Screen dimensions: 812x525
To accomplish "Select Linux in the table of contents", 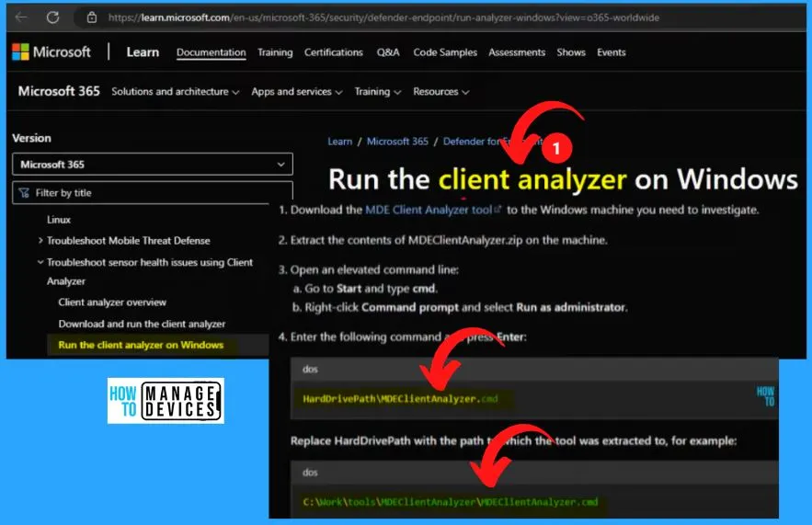I will coord(59,220).
